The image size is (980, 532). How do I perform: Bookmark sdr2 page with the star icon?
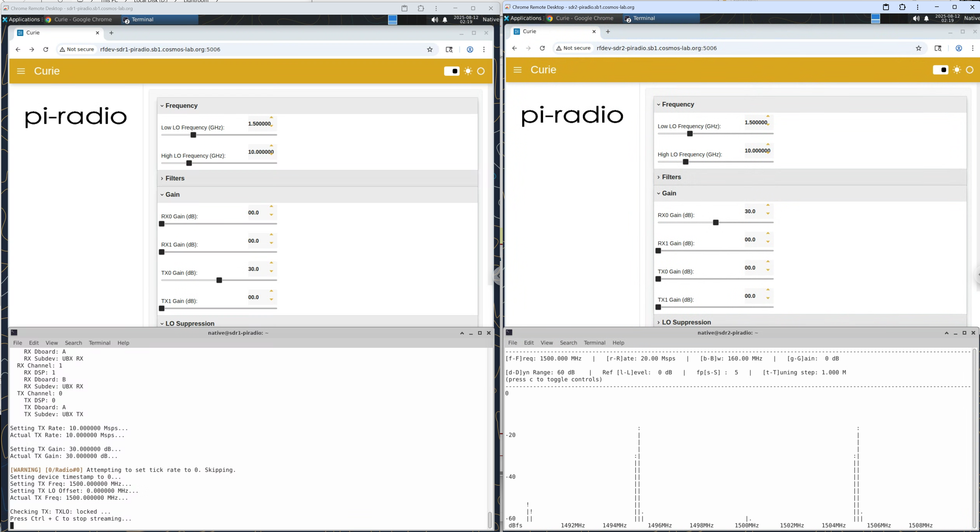pyautogui.click(x=919, y=48)
